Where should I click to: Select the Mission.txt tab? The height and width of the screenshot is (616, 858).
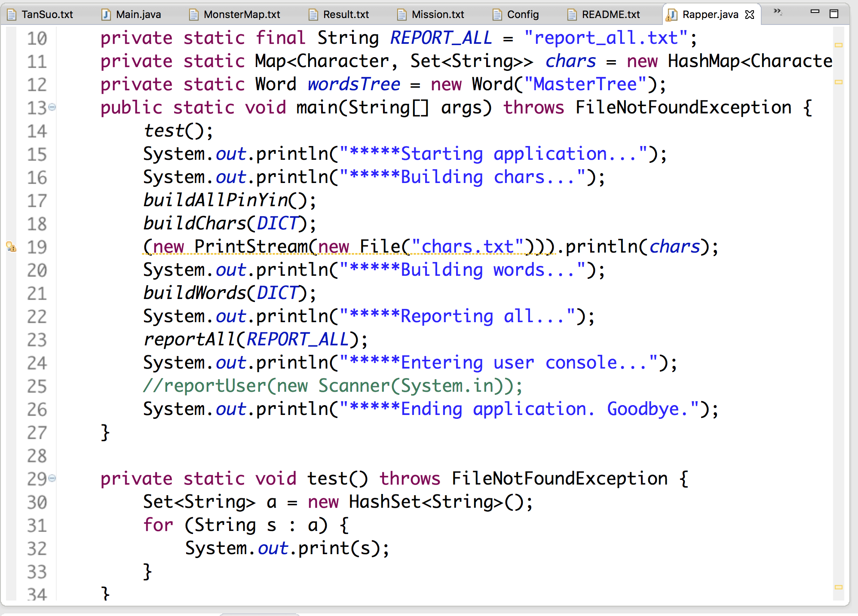point(432,15)
